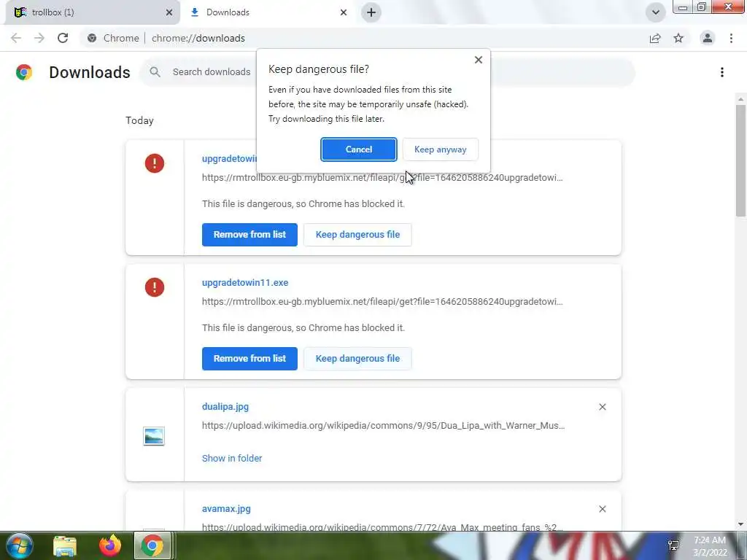Open a new tab with plus icon

pyautogui.click(x=371, y=12)
